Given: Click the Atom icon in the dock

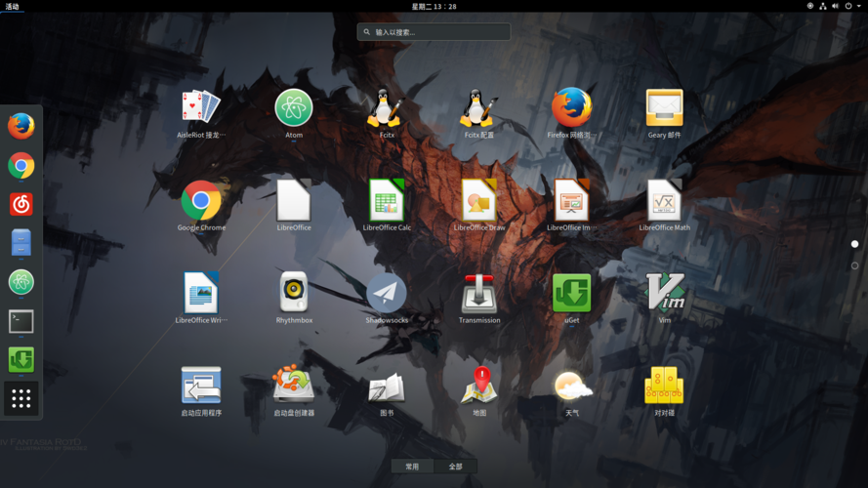Looking at the screenshot, I should (21, 282).
